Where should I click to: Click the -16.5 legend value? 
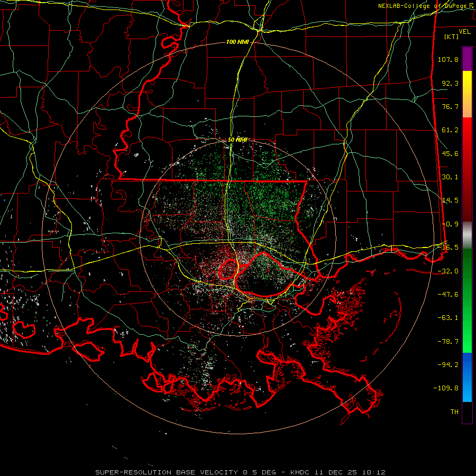448,248
